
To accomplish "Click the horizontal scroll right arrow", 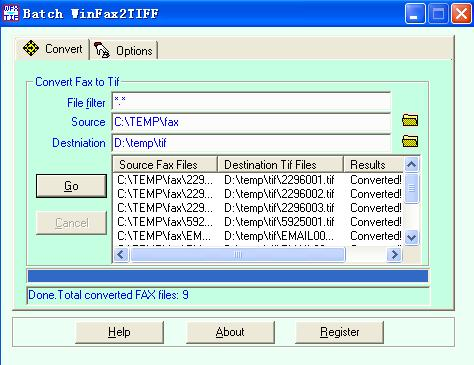I will [394, 255].
